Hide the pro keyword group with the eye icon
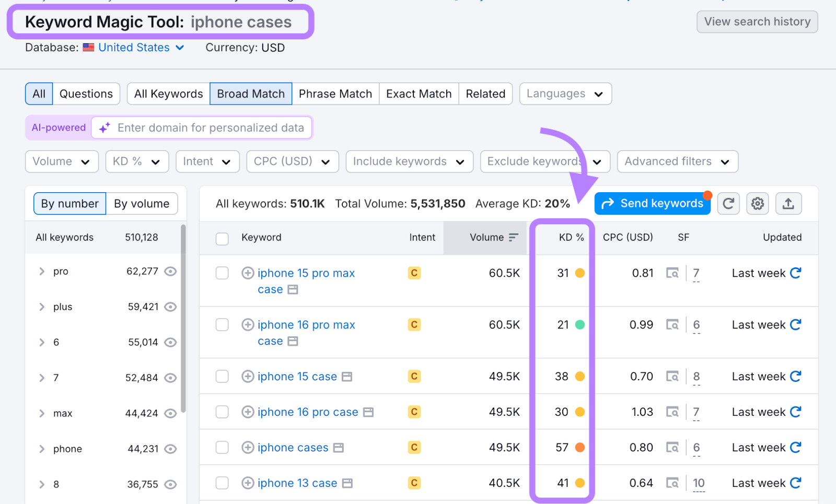836x504 pixels. (x=170, y=271)
